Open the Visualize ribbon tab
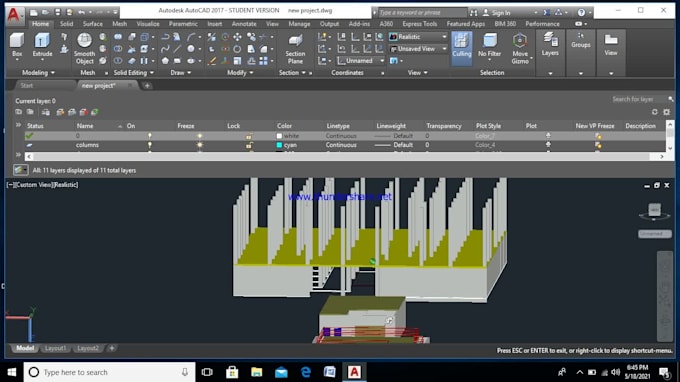This screenshot has height=382, width=680. (148, 24)
